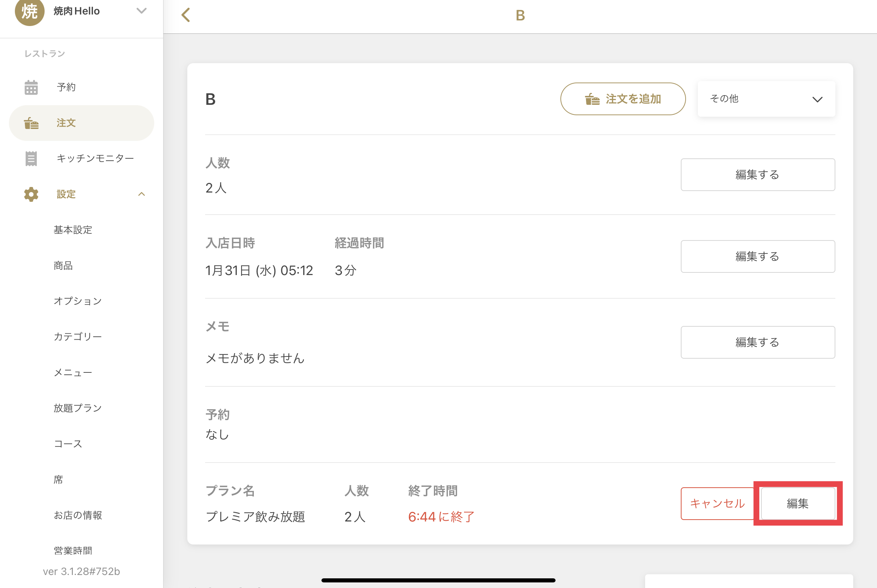Open 基本設定 in the sidebar
Image resolution: width=877 pixels, height=588 pixels.
point(73,230)
